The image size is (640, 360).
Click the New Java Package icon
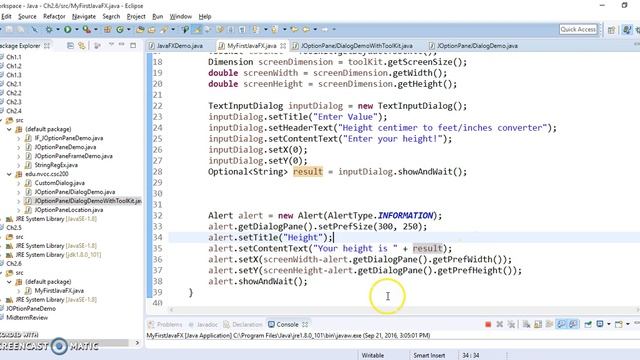[107, 29]
